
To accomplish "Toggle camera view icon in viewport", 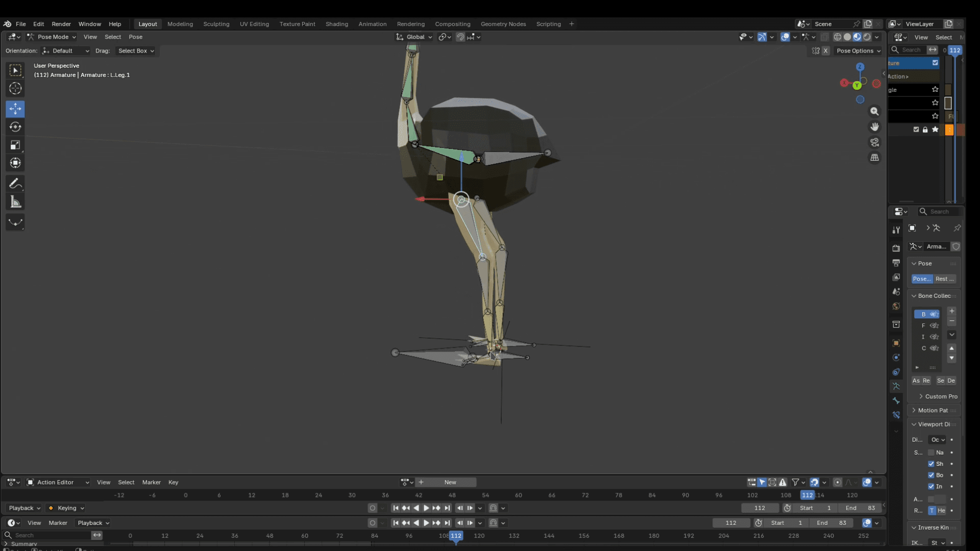I will point(874,142).
